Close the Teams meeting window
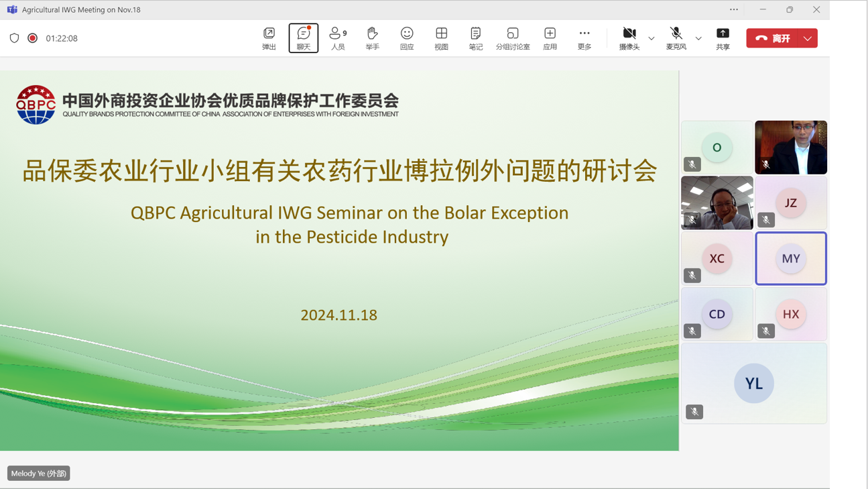The height and width of the screenshot is (489, 868). pyautogui.click(x=816, y=9)
